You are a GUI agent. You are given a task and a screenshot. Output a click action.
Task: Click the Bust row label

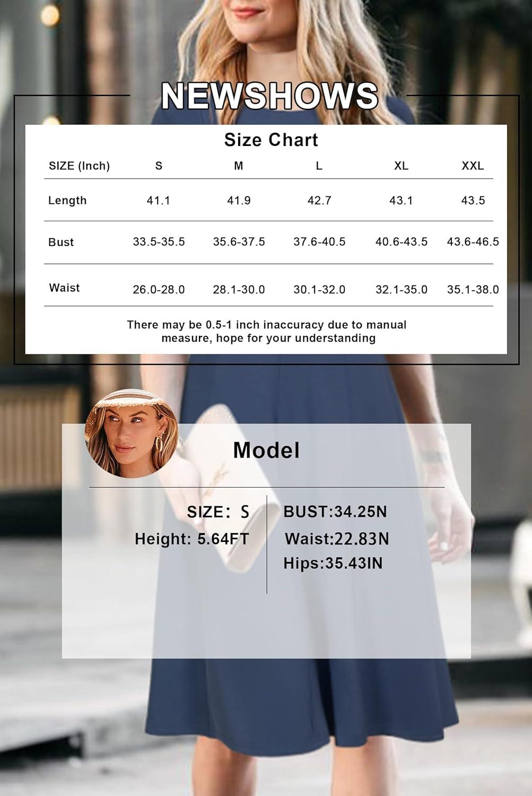[x=61, y=243]
